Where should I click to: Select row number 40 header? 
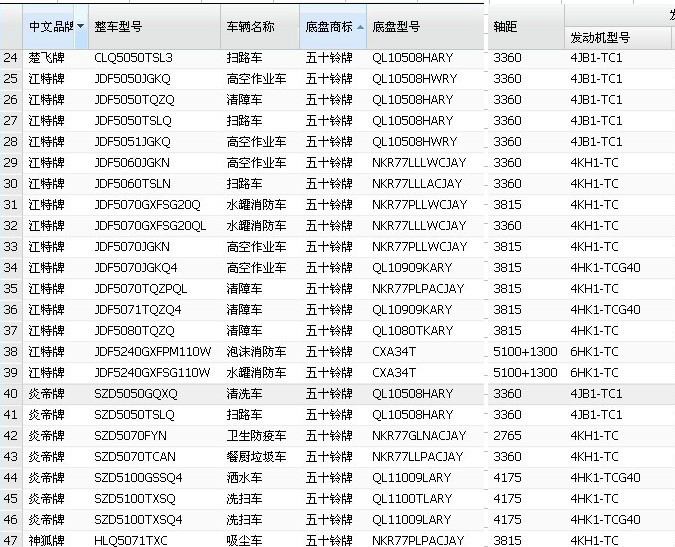click(x=11, y=394)
